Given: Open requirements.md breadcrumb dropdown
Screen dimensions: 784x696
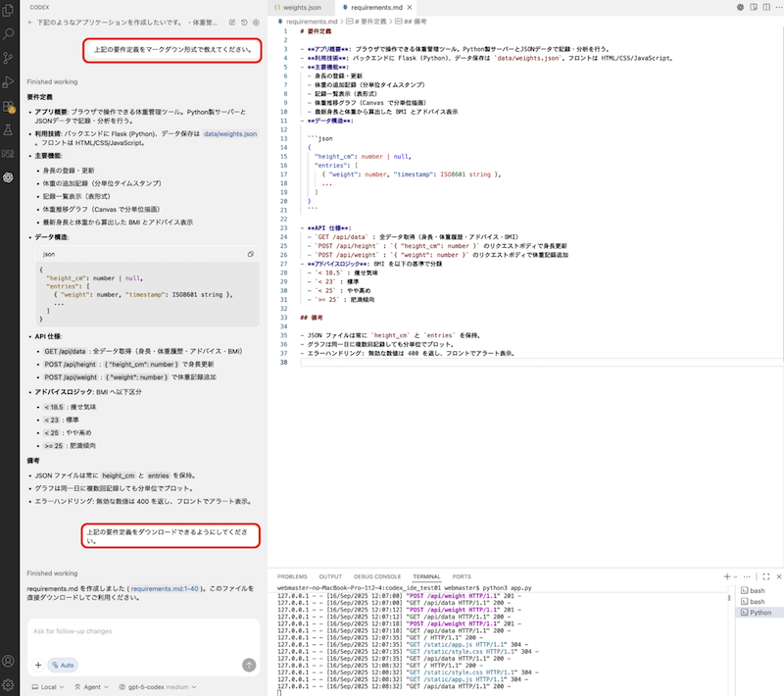Looking at the screenshot, I should click(308, 22).
